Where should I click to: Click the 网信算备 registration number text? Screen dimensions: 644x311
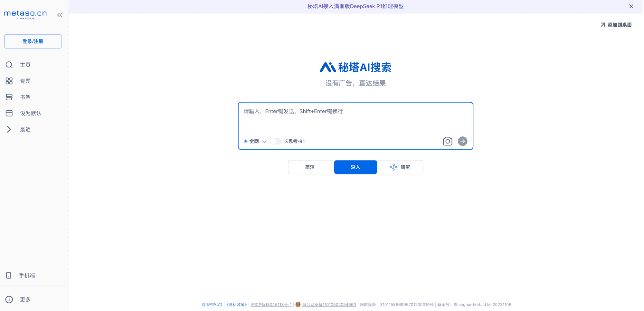point(397,305)
